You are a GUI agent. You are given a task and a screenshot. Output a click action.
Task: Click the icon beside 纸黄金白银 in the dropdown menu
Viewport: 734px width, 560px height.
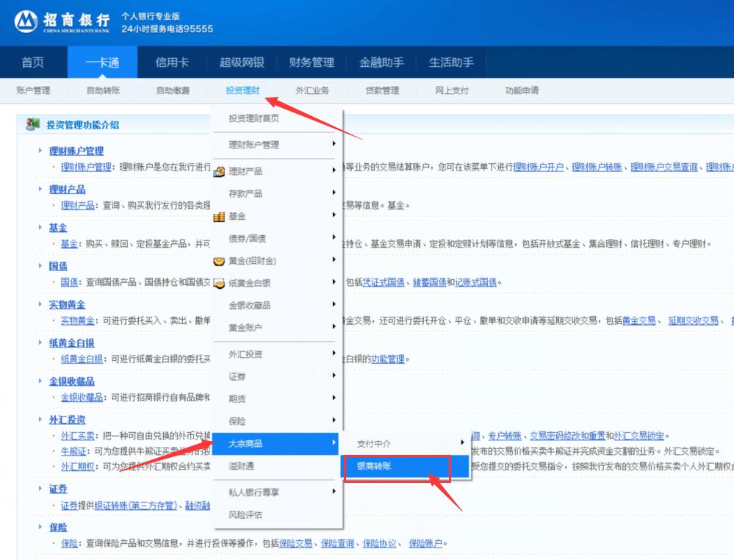click(x=219, y=283)
